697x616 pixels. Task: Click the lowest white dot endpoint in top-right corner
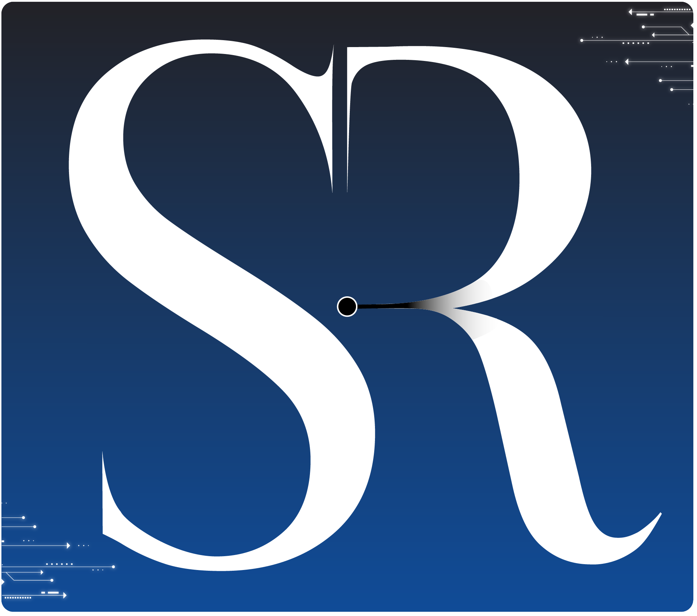pos(671,89)
